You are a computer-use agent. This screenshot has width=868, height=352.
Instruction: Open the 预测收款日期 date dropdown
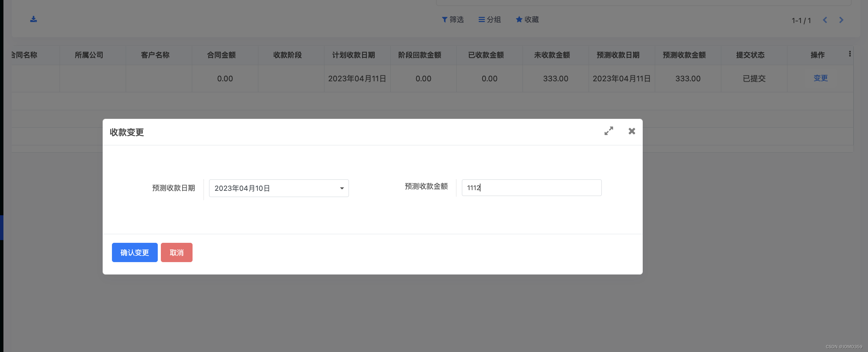(x=278, y=188)
